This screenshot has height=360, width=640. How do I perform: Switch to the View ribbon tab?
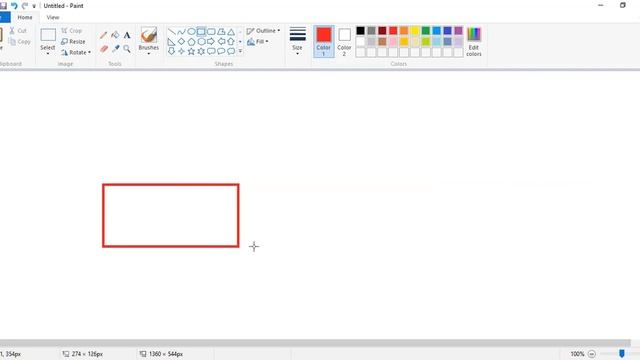(53, 18)
